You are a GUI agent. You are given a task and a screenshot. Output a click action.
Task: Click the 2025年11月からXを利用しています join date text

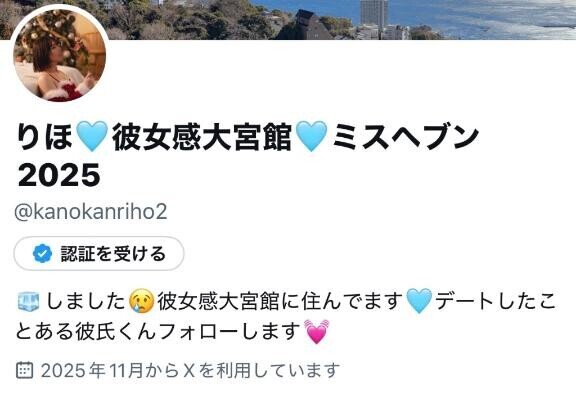click(x=190, y=370)
